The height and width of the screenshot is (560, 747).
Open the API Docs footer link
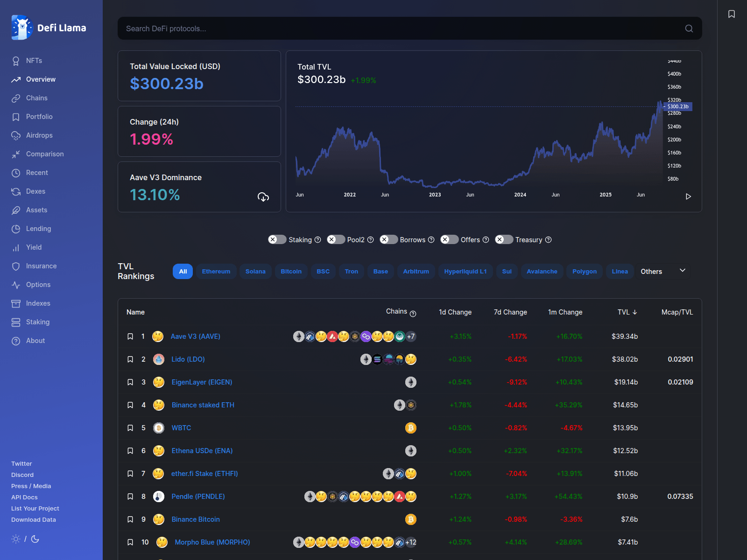coord(24,497)
